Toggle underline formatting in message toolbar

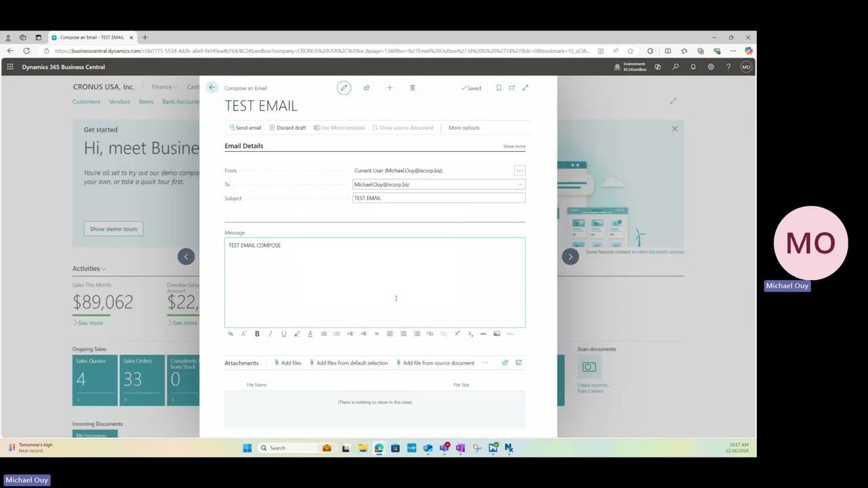tap(283, 333)
